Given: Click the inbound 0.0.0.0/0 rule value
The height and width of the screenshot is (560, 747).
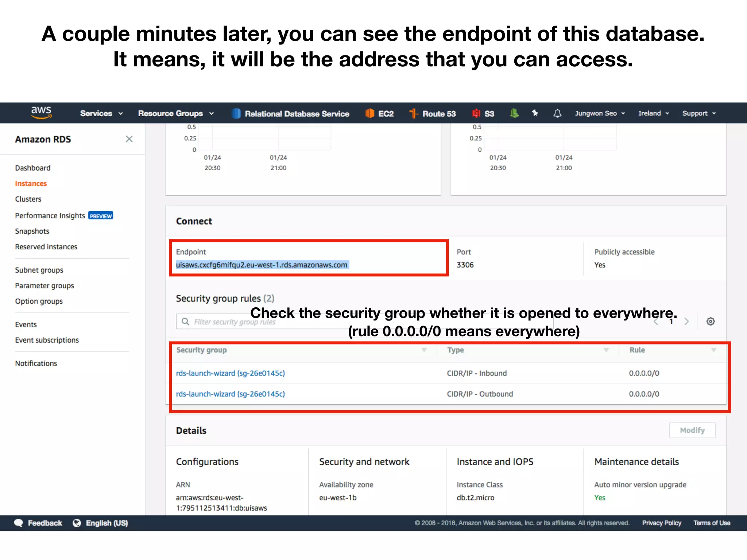Looking at the screenshot, I should pos(644,373).
